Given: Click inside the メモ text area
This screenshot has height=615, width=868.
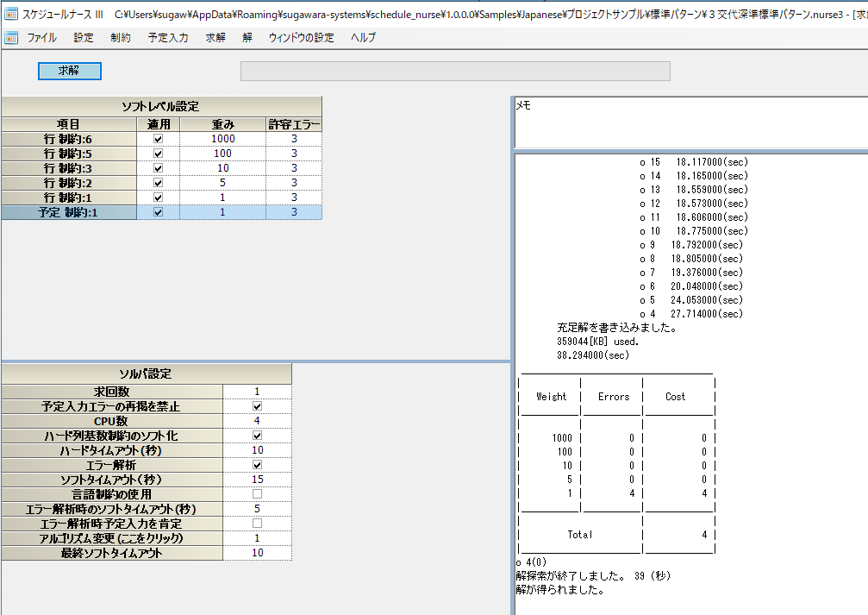Looking at the screenshot, I should click(x=690, y=123).
